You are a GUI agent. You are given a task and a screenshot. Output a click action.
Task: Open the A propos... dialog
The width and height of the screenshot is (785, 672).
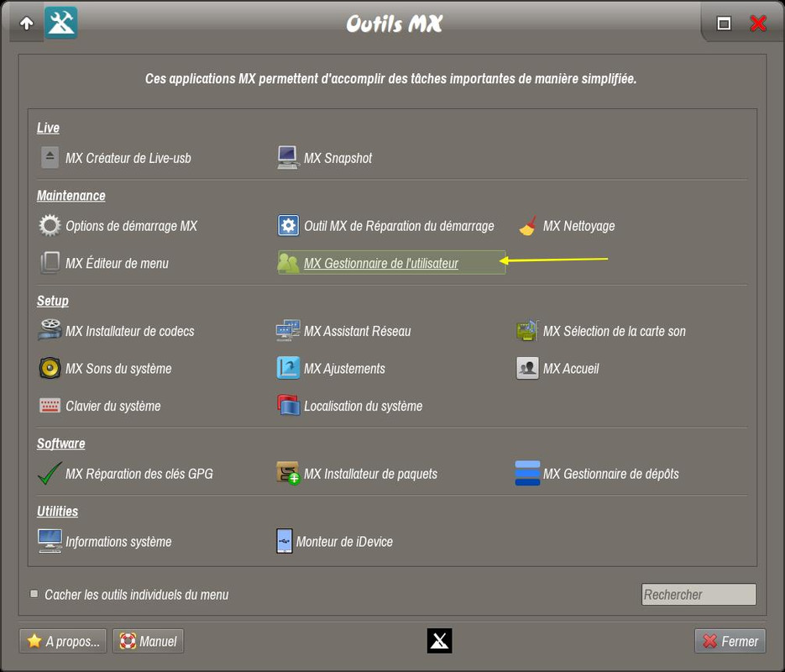63,641
